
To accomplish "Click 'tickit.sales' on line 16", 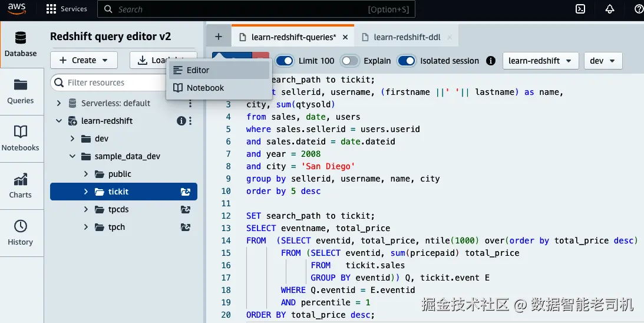I will point(375,265).
